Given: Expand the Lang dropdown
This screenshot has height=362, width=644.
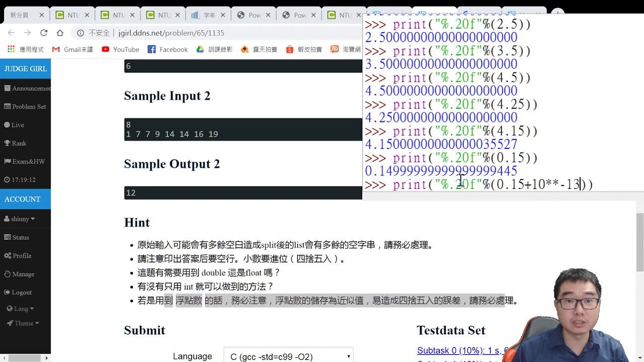Looking at the screenshot, I should (21, 308).
